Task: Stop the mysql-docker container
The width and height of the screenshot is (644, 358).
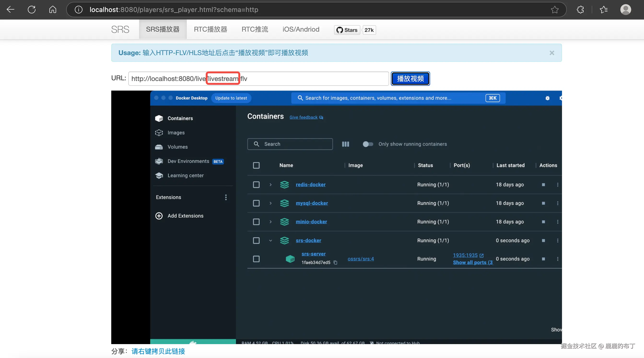Action: point(543,203)
